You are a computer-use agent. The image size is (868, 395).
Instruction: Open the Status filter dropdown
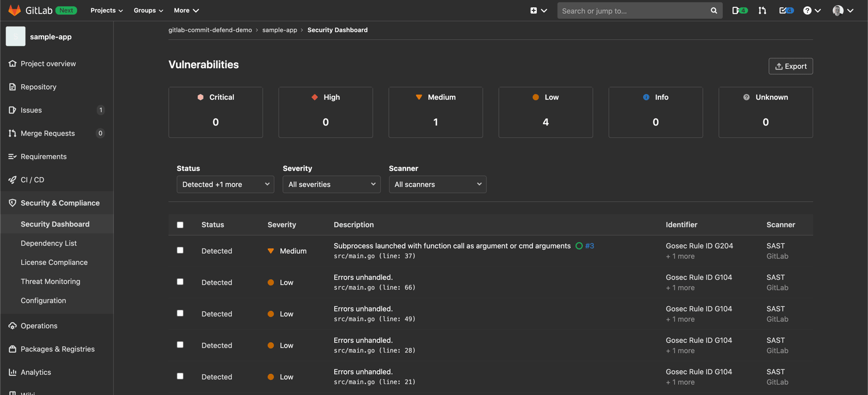[225, 184]
